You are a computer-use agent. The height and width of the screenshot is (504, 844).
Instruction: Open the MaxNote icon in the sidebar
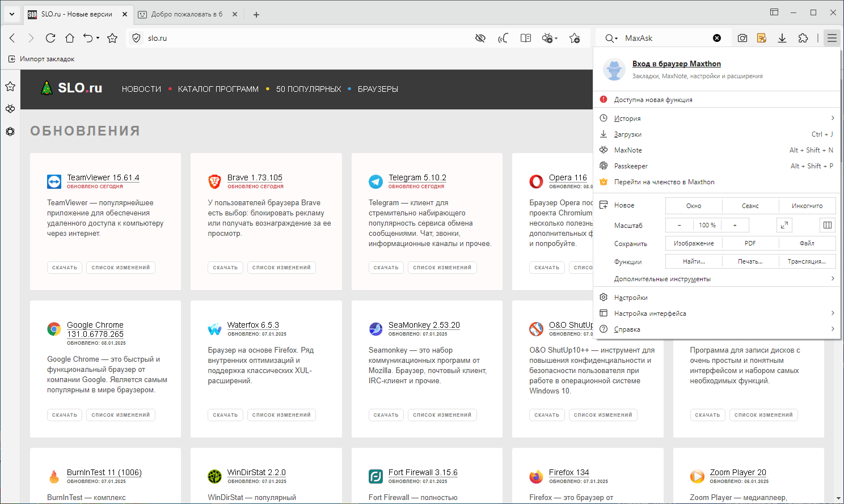[x=10, y=109]
